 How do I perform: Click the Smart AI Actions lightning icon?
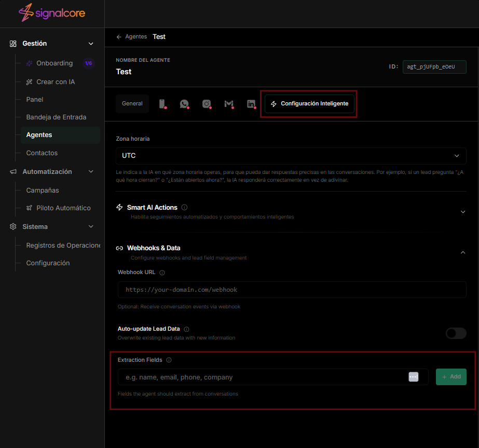[119, 207]
